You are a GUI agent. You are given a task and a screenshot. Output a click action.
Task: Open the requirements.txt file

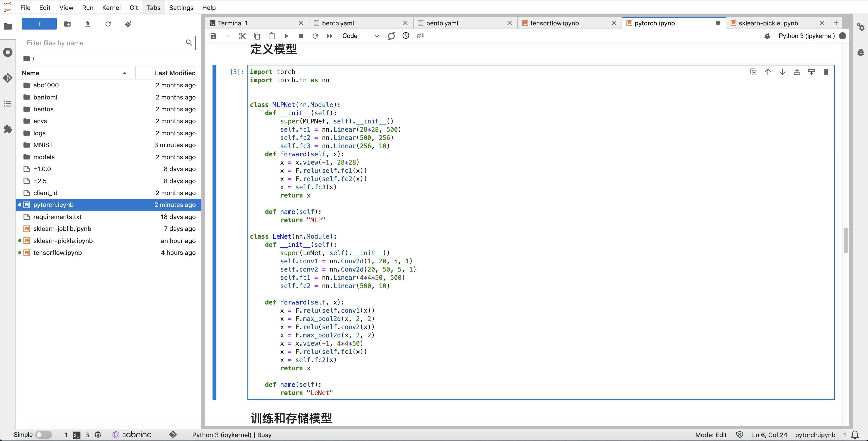(57, 217)
